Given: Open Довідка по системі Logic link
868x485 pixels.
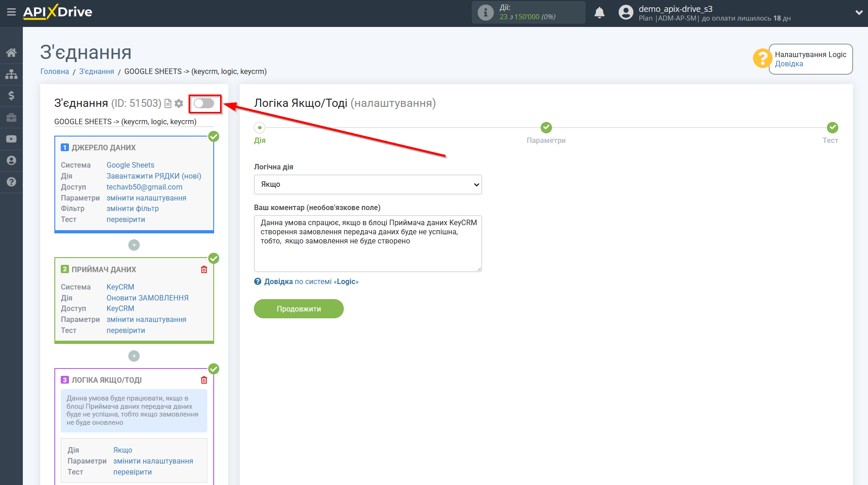Looking at the screenshot, I should tap(311, 282).
